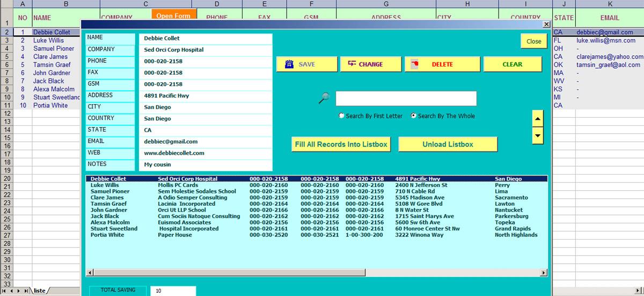
Task: Click the NOTES field containing My cousin
Action: (x=205, y=165)
